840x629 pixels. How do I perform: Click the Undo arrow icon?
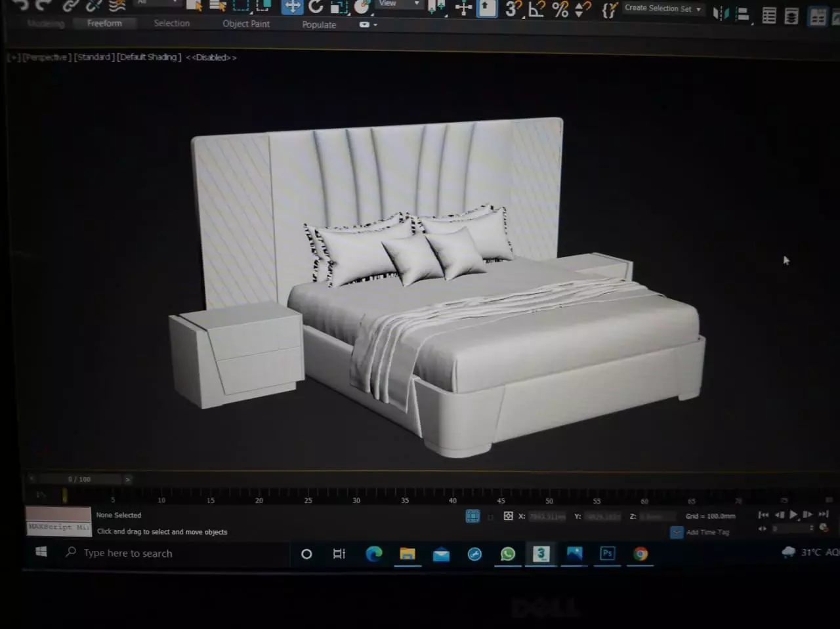pyautogui.click(x=20, y=5)
